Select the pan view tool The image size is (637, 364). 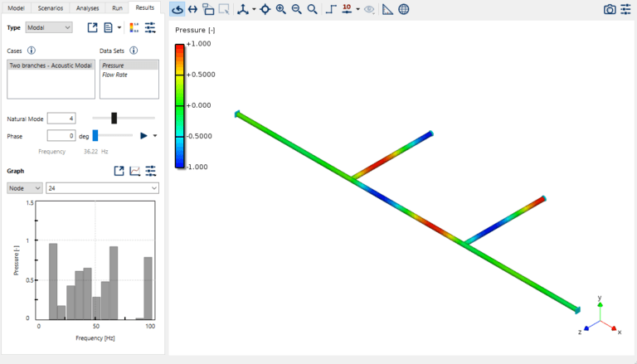(x=193, y=9)
